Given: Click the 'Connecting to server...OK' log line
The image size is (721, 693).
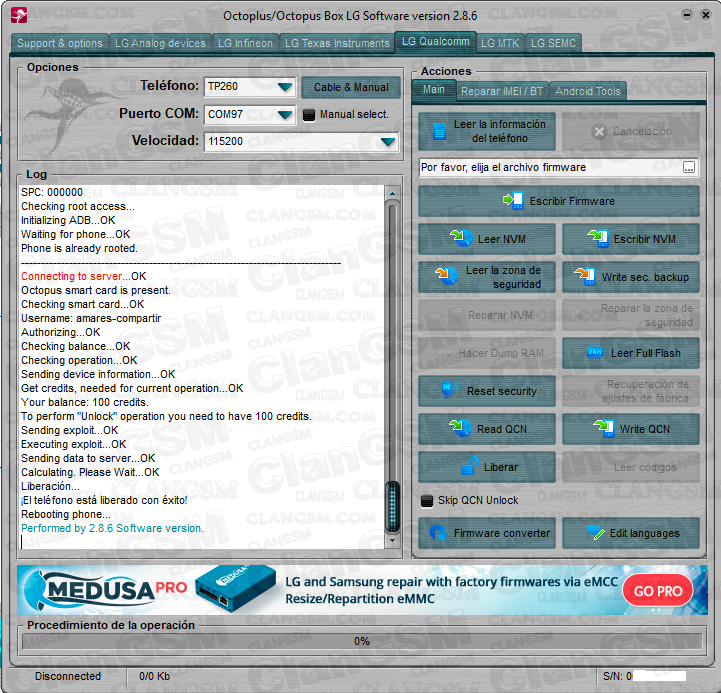Looking at the screenshot, I should [84, 276].
